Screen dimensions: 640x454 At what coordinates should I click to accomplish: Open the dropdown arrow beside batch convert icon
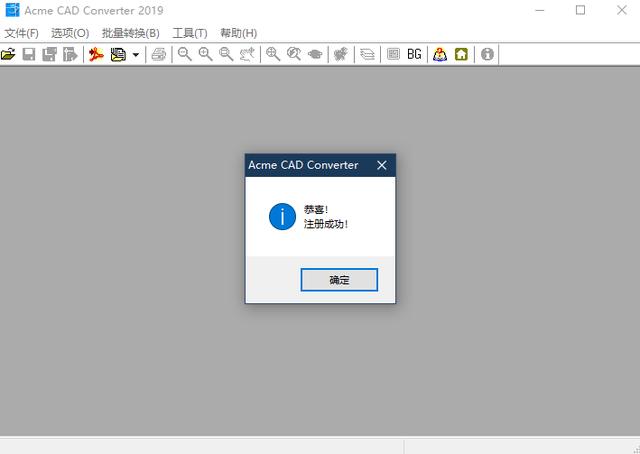tap(136, 55)
